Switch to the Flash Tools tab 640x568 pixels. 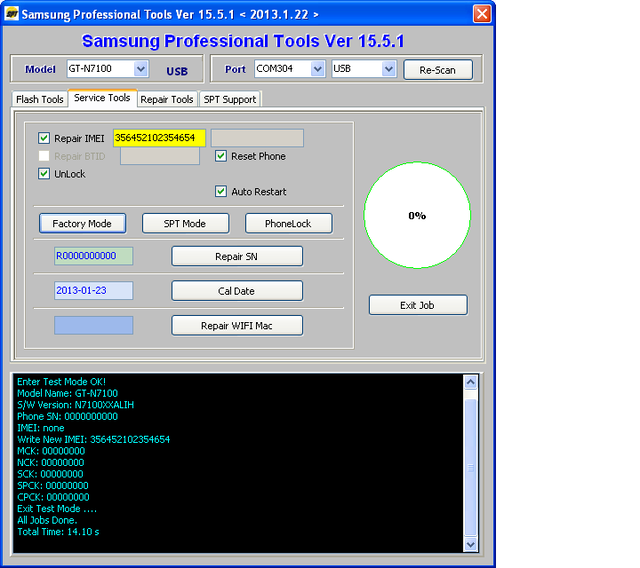[x=40, y=99]
